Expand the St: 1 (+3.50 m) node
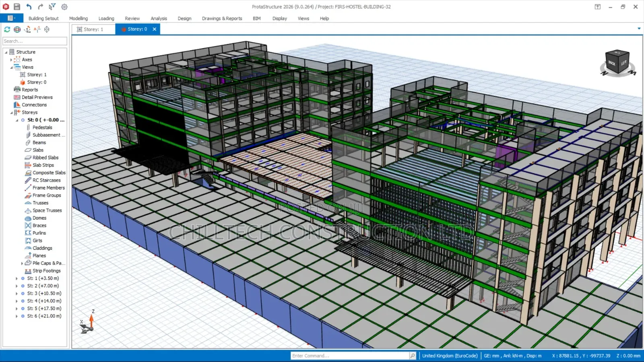This screenshot has height=362, width=644. point(17,278)
